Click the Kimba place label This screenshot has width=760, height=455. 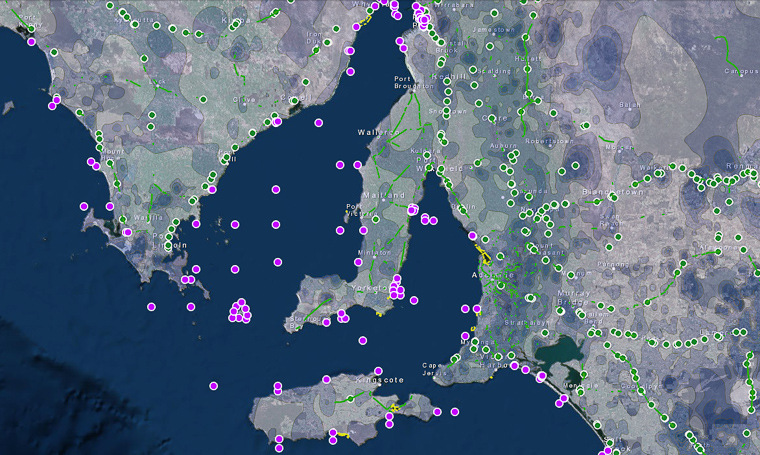[236, 20]
